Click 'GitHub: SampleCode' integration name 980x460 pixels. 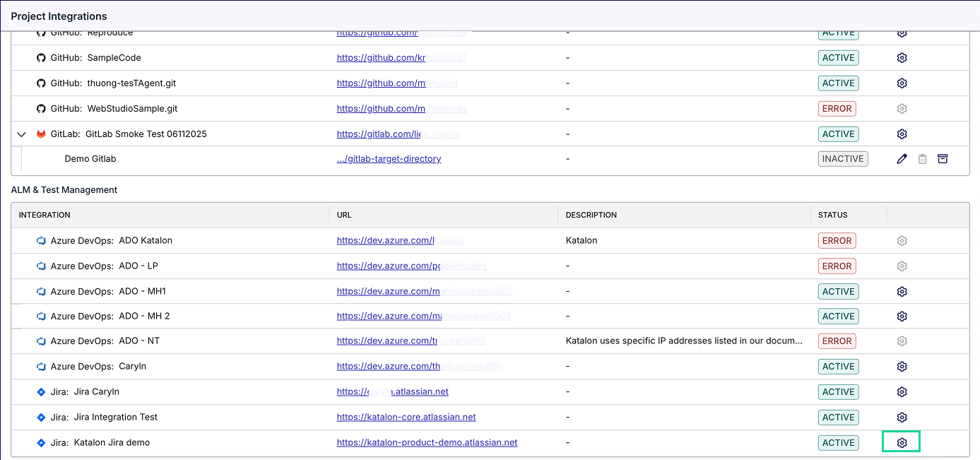click(x=96, y=58)
